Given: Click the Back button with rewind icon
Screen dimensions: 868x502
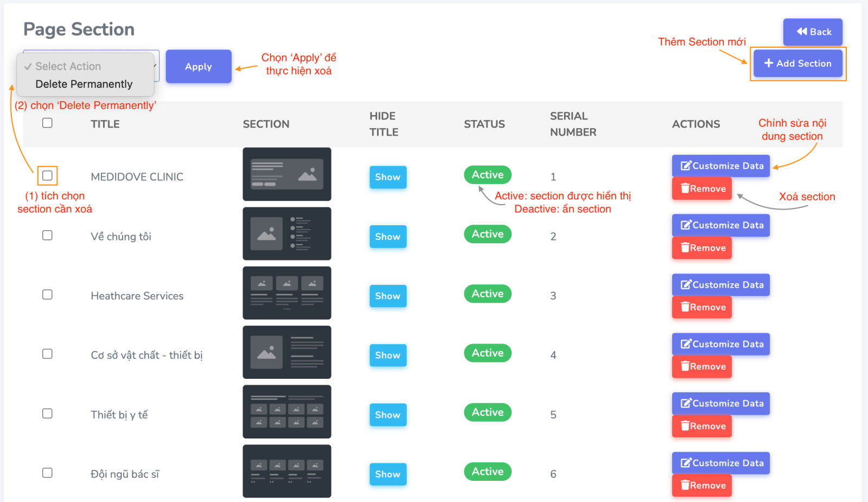Looking at the screenshot, I should tap(813, 32).
